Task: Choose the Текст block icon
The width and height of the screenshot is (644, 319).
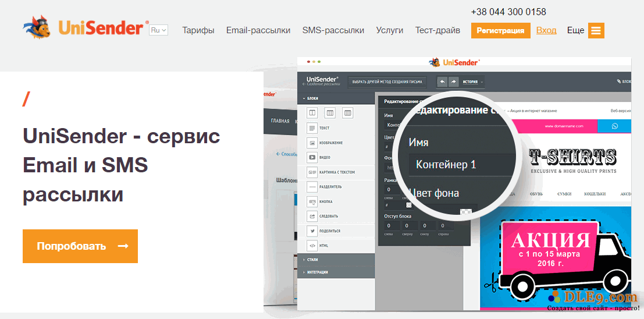Action: coord(312,128)
